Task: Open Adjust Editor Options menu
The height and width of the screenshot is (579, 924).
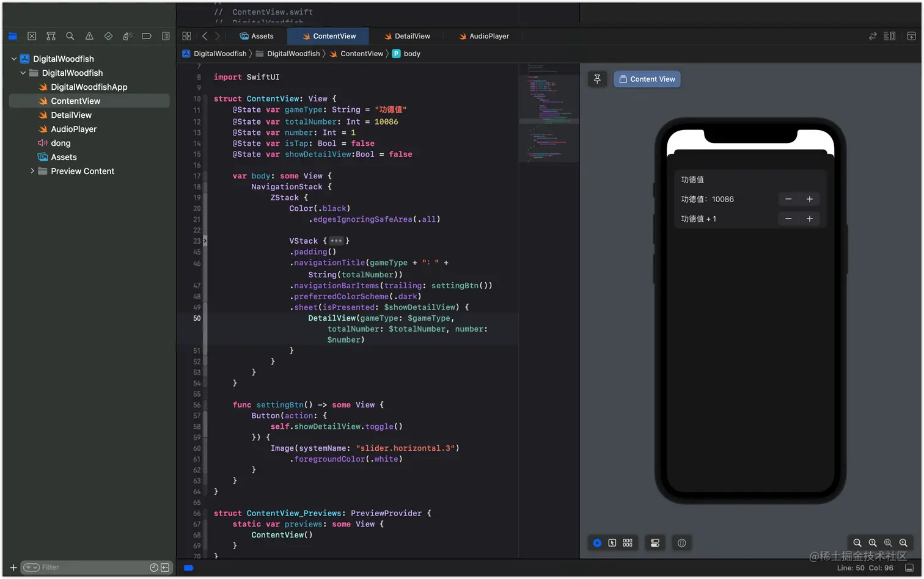Action: point(890,36)
